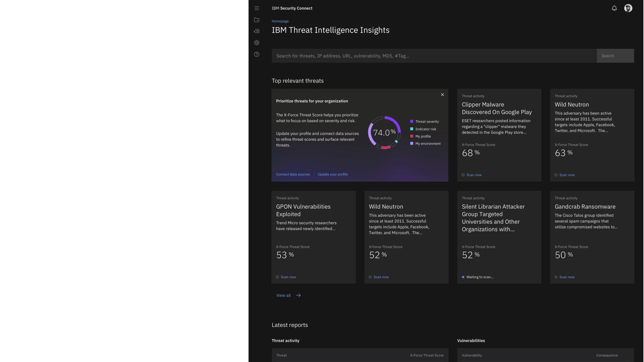Screen dimensions: 644x362
Task: Click the 50 % threat score value
Action: [564, 255]
